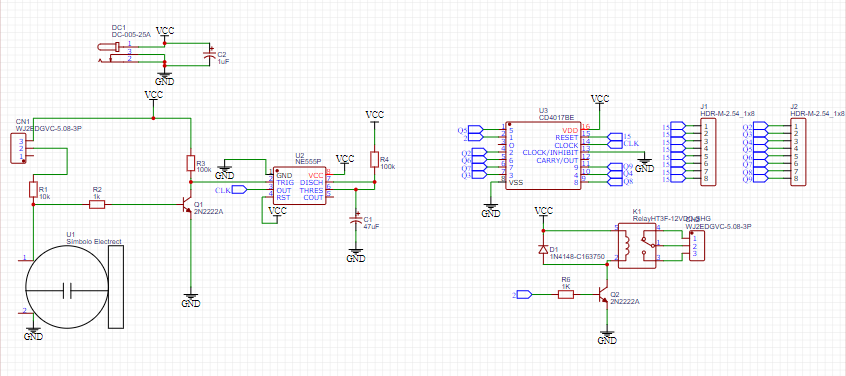Click the RST pin label on U2
This screenshot has height=376, width=846.
click(283, 198)
